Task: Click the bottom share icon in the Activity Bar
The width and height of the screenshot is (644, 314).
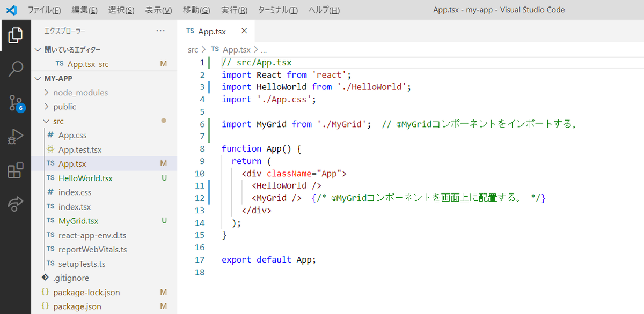Action: point(15,202)
